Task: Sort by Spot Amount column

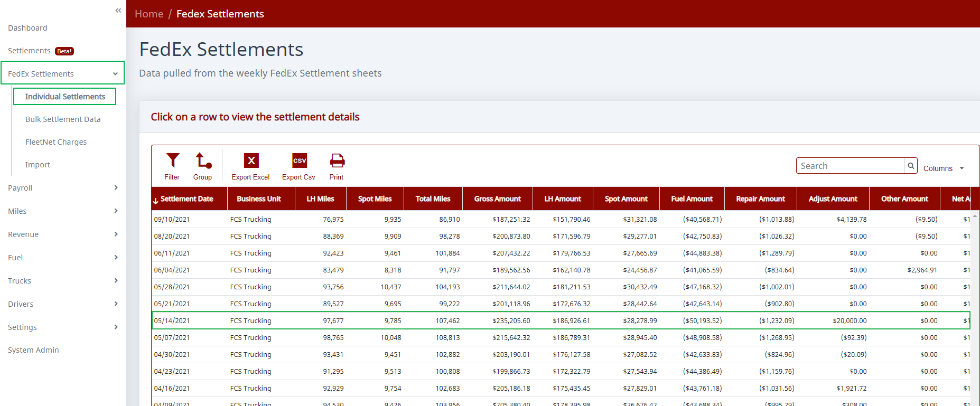Action: (626, 199)
